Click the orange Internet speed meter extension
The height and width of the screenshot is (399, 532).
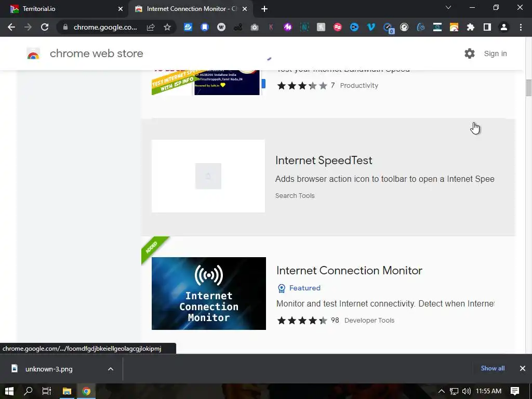point(454,27)
